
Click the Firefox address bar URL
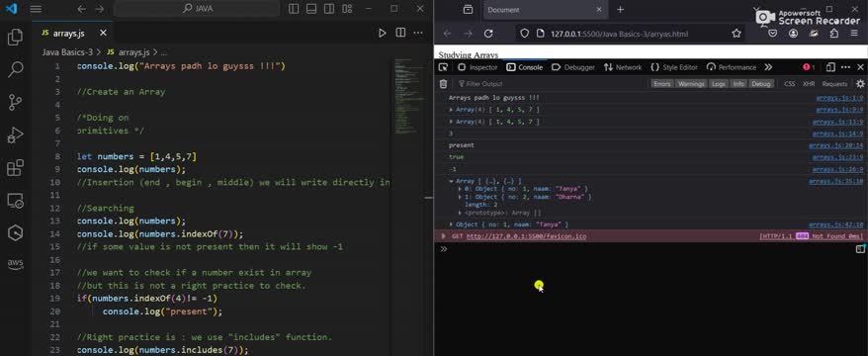click(620, 34)
